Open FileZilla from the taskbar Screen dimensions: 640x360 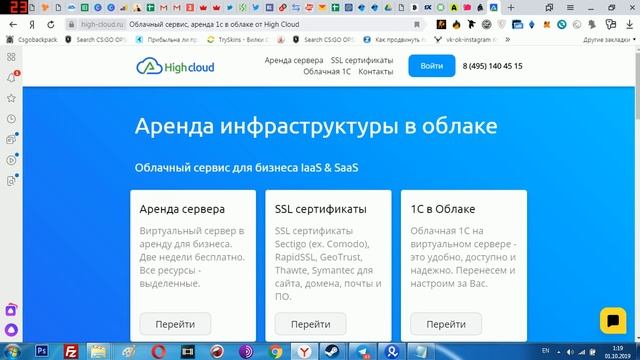[71, 351]
